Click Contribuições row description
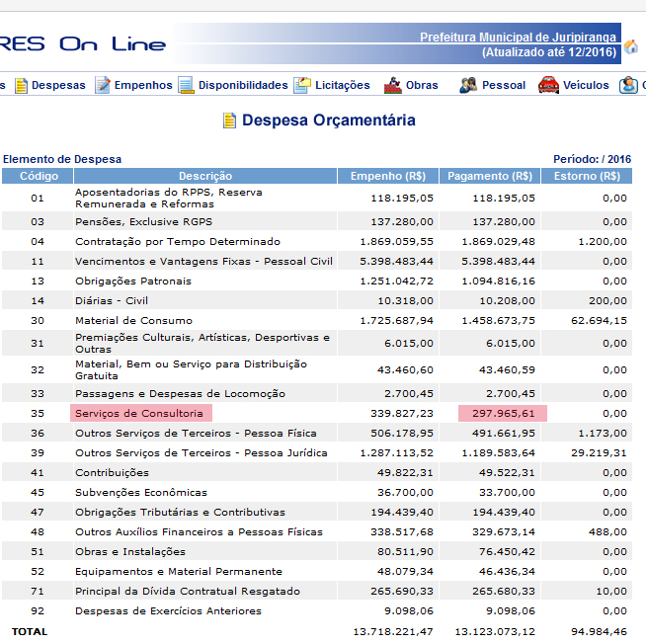 [x=112, y=472]
